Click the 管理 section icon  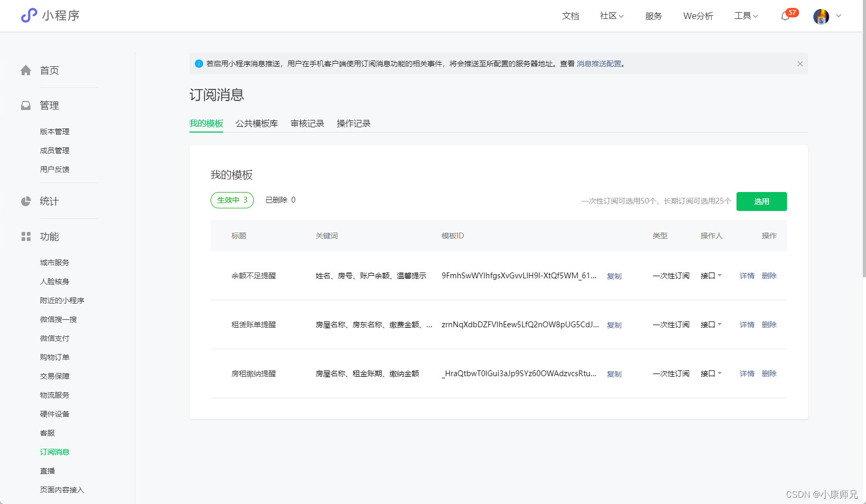25,105
